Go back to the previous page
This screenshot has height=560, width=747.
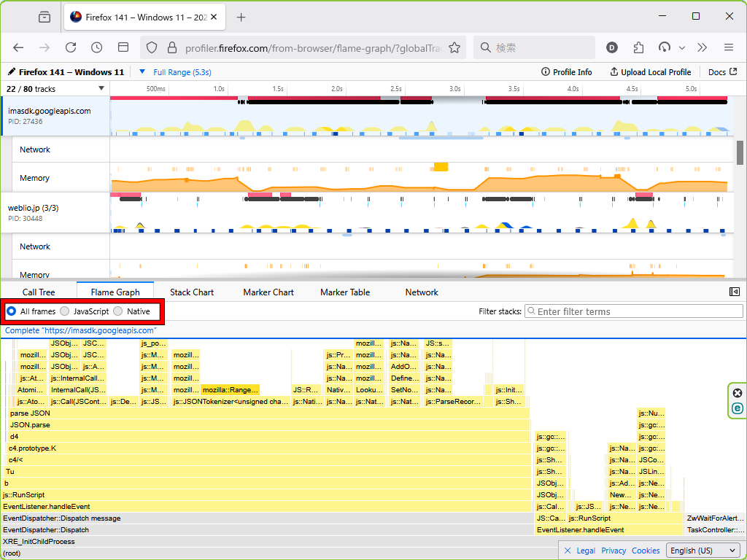[18, 47]
